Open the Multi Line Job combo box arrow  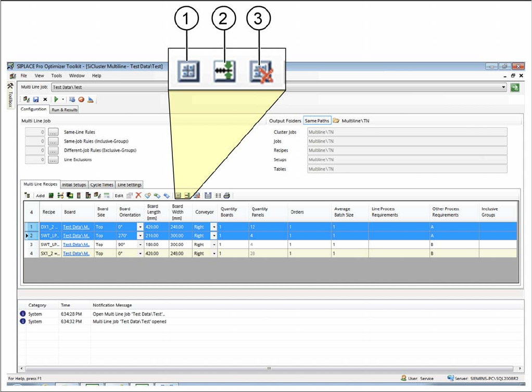(x=503, y=87)
